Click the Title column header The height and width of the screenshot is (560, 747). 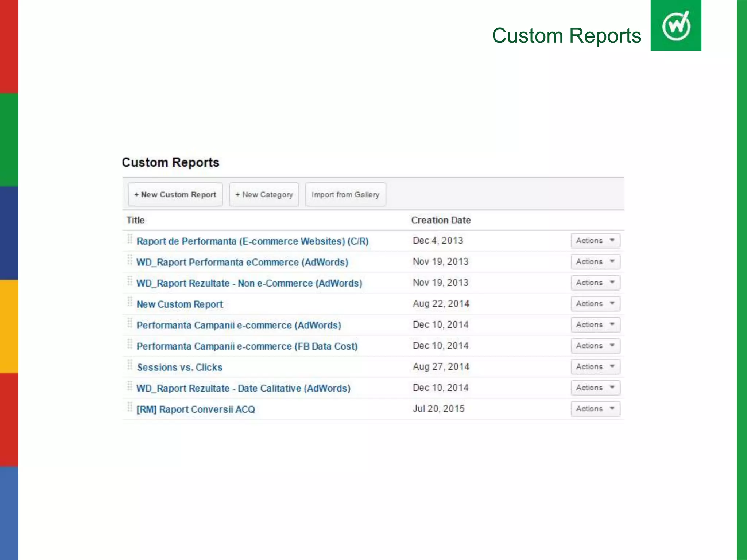pyautogui.click(x=135, y=220)
